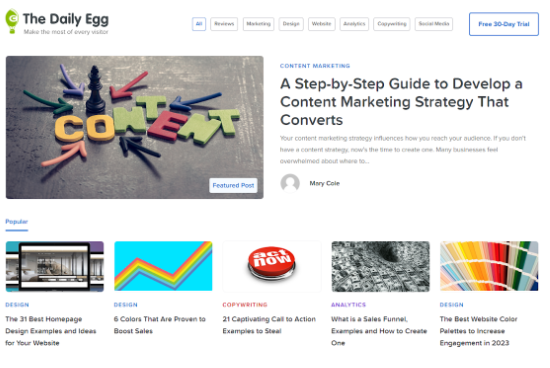The width and height of the screenshot is (550, 368).
Task: Start the Free 30-Day Trial
Action: (504, 24)
